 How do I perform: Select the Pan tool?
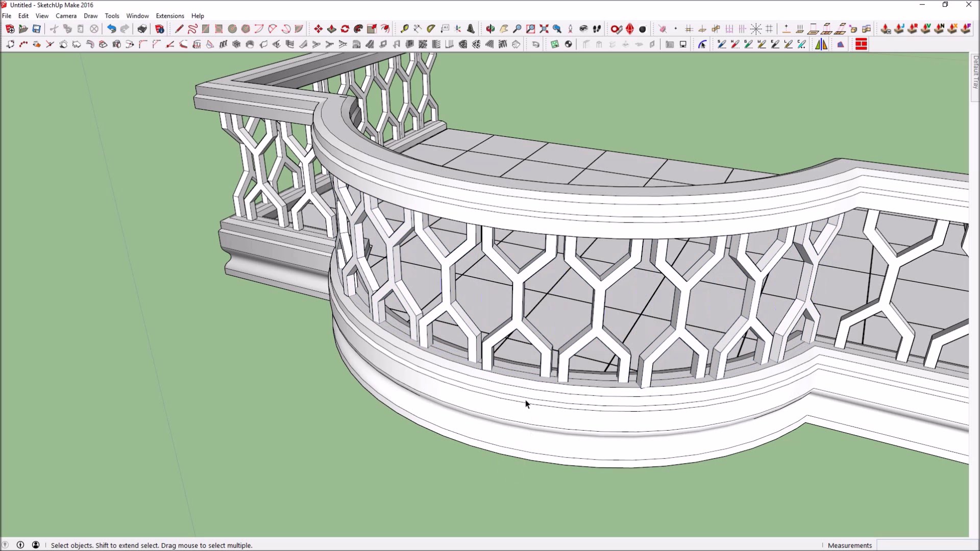(503, 29)
